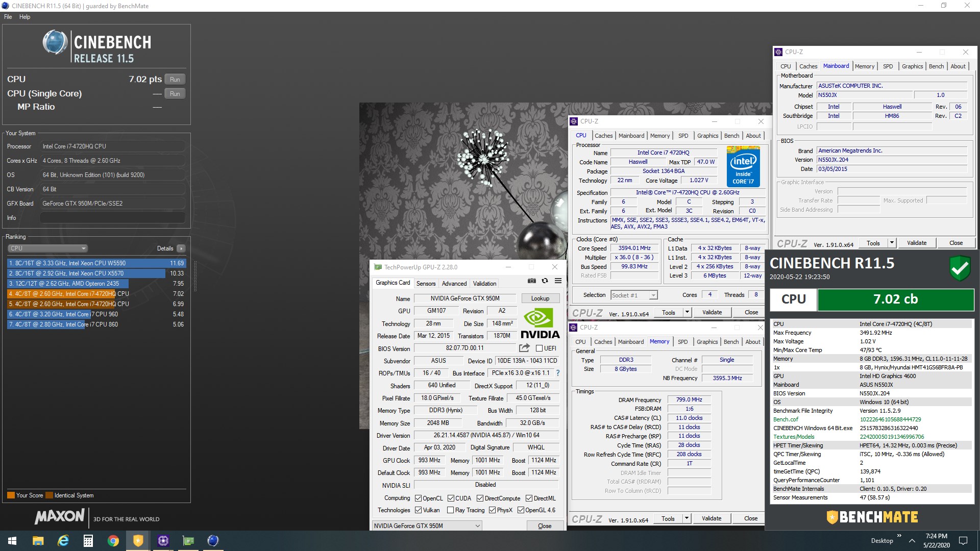
Task: Click the Intel Core i7 logo in CPU-Z
Action: [x=743, y=167]
